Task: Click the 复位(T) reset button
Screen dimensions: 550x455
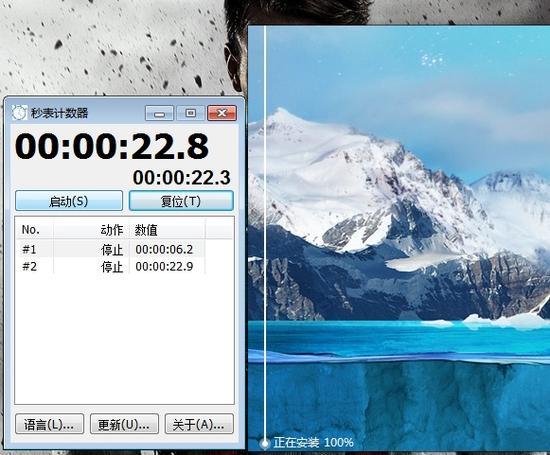Action: (x=181, y=201)
